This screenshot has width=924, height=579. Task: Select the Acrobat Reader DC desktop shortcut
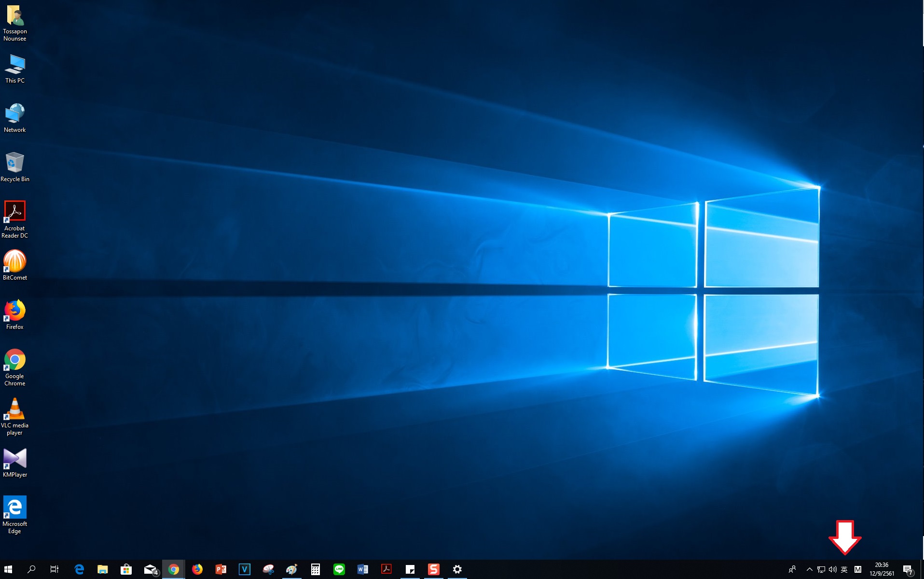point(15,220)
